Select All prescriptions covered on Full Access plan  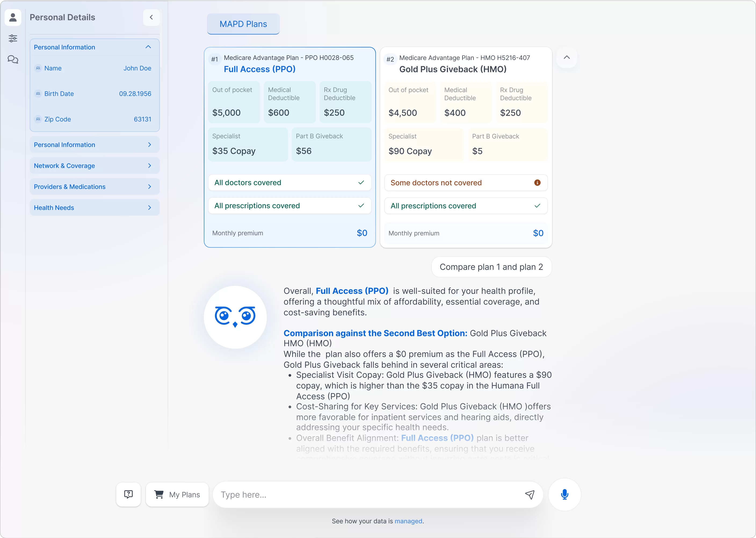(290, 205)
